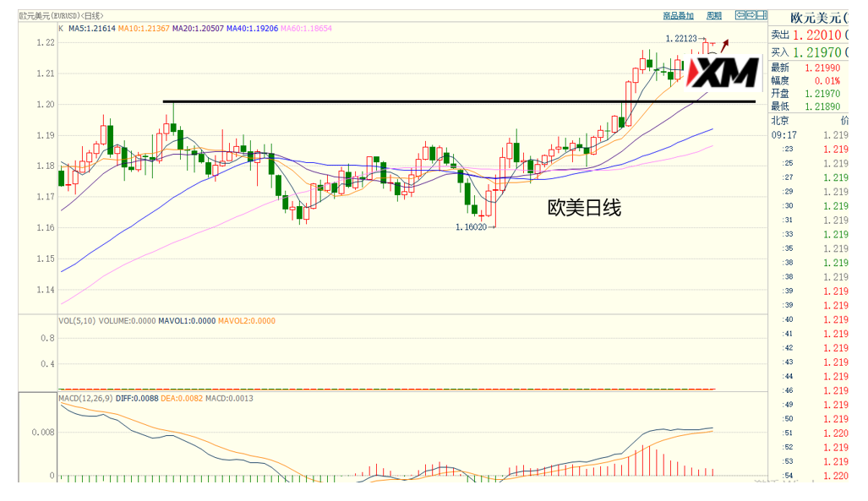868x501 pixels.
Task: Click the right arrow chart navigation icon
Action: tap(751, 15)
